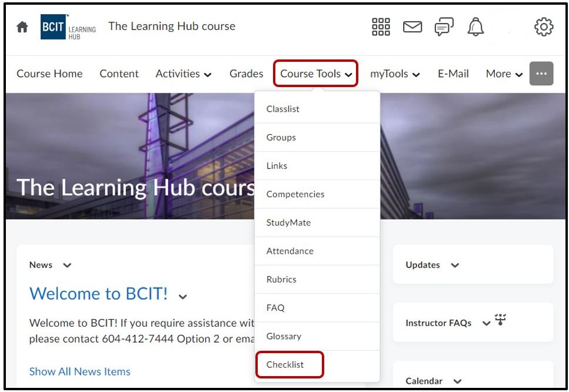Open the Welcome to BCIT! news link
This screenshot has width=569, height=392.
98,293
